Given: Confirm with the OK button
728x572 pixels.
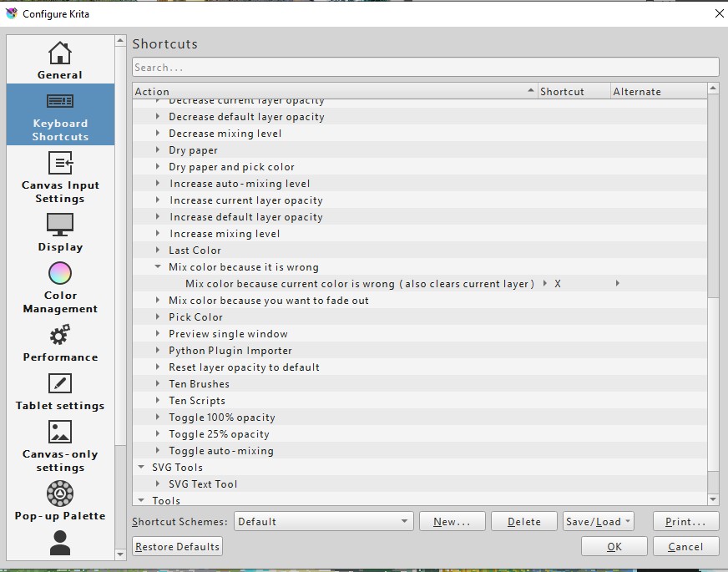Looking at the screenshot, I should point(614,546).
